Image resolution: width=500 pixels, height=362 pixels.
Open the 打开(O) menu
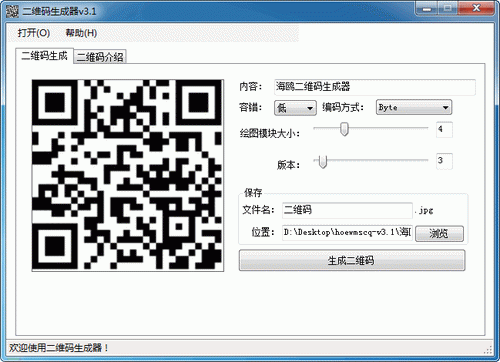coord(34,33)
